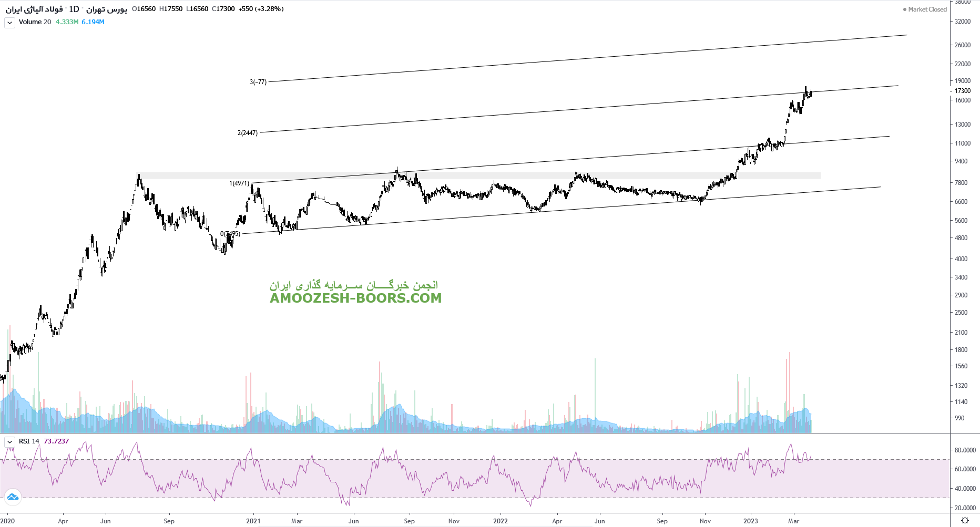Click the RSI value 73.7237

pos(56,441)
